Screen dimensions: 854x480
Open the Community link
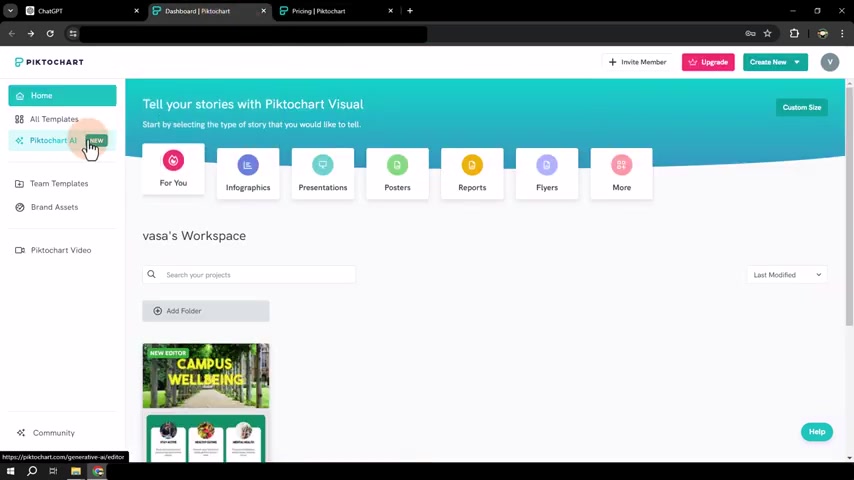[x=53, y=433]
